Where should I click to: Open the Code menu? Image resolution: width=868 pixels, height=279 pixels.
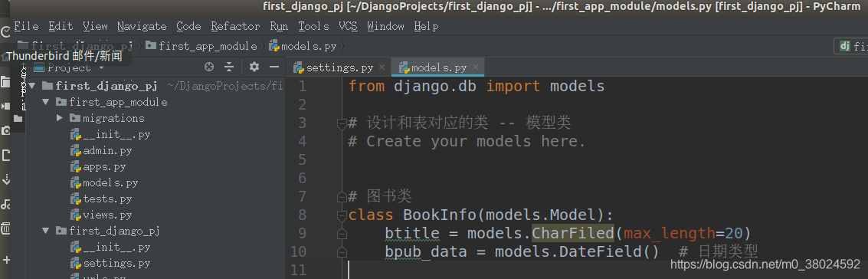(x=188, y=26)
